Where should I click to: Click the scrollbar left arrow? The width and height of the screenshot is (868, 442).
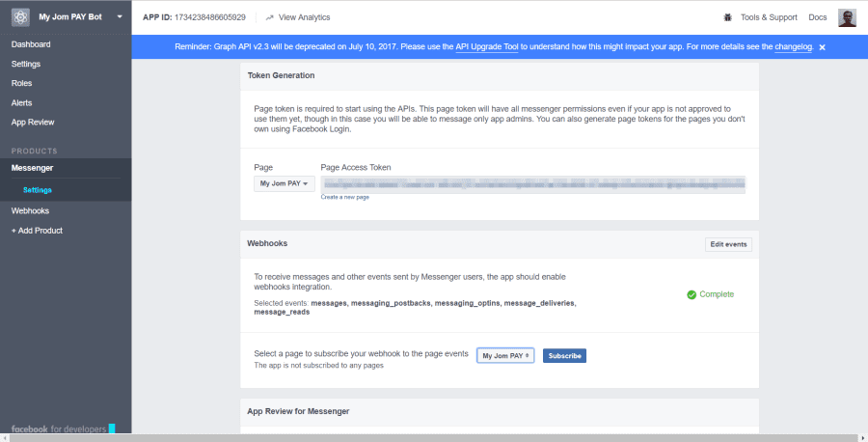(x=5, y=438)
